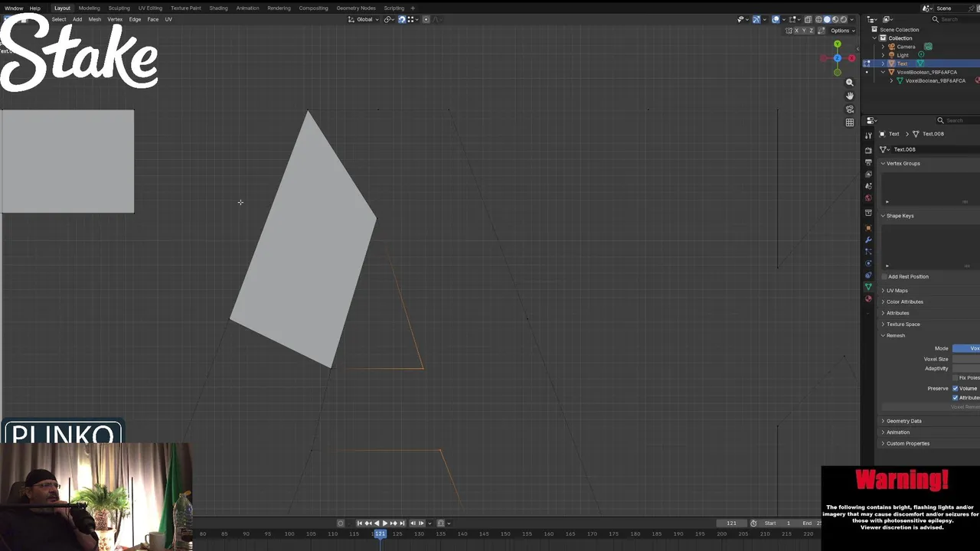The image size is (980, 551).
Task: Toggle Y axis mesh mirror
Action: click(x=804, y=31)
